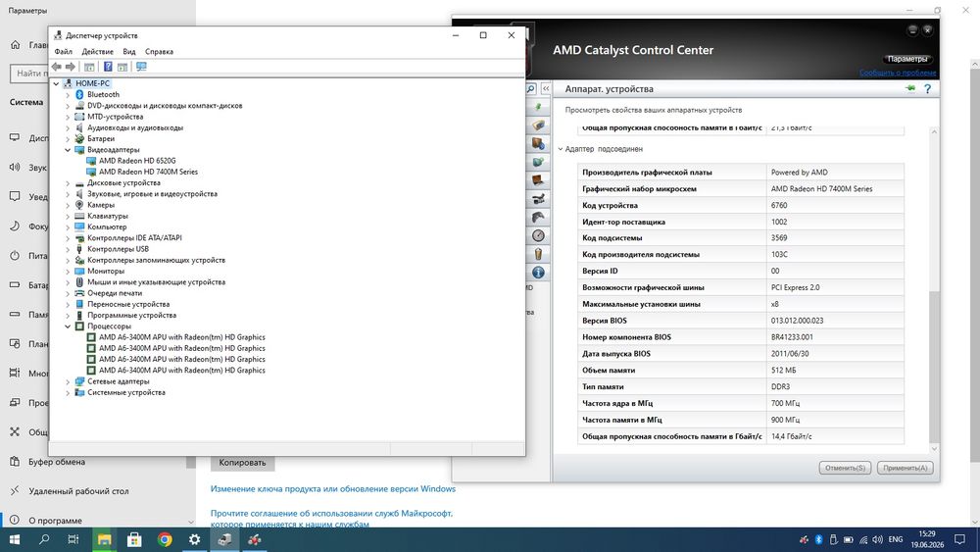Click the green pin icon beside Catalyst help
980x552 pixels.
point(910,89)
